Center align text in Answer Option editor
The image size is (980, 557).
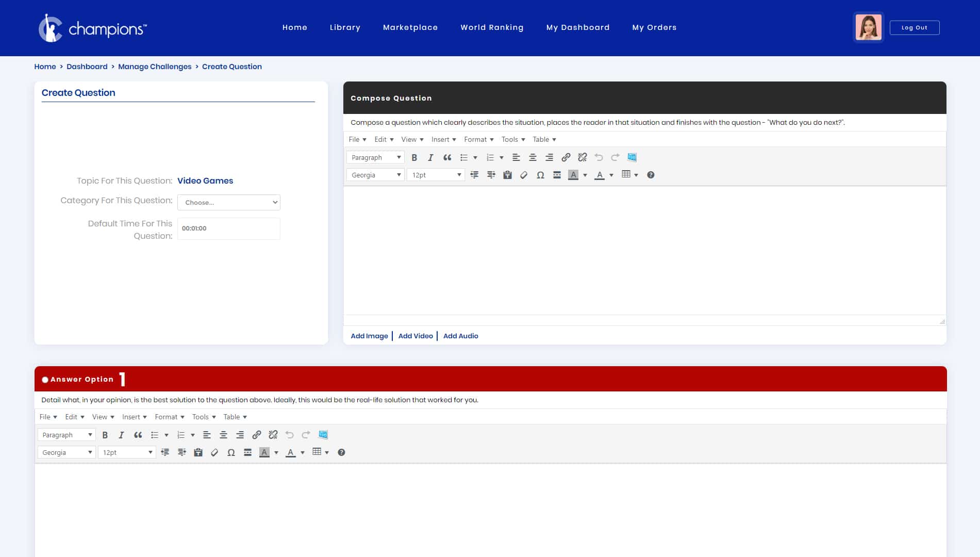(223, 435)
